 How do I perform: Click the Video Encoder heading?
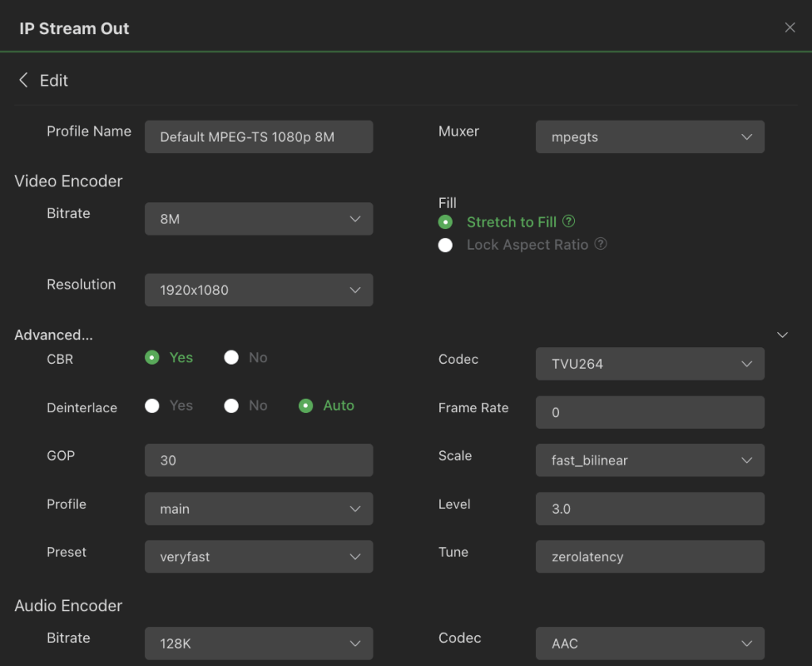pos(68,182)
